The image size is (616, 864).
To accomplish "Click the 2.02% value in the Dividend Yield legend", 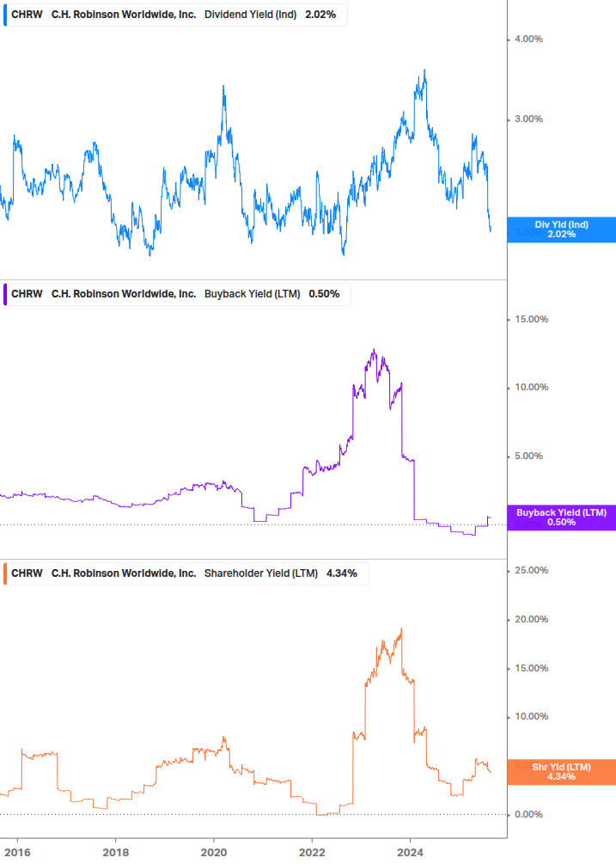I will point(320,15).
